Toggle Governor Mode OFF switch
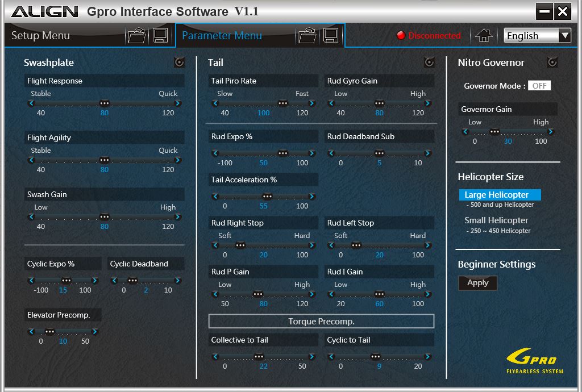This screenshot has width=582, height=392. pos(539,86)
